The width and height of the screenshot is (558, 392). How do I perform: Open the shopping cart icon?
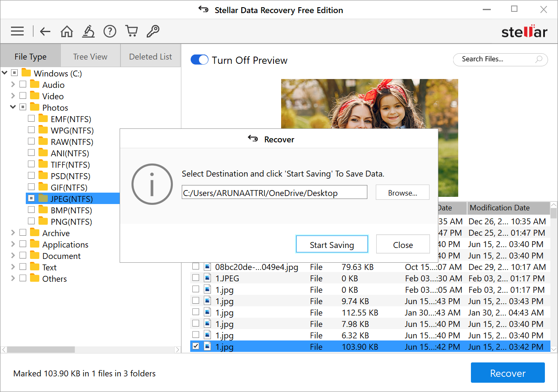pos(131,31)
